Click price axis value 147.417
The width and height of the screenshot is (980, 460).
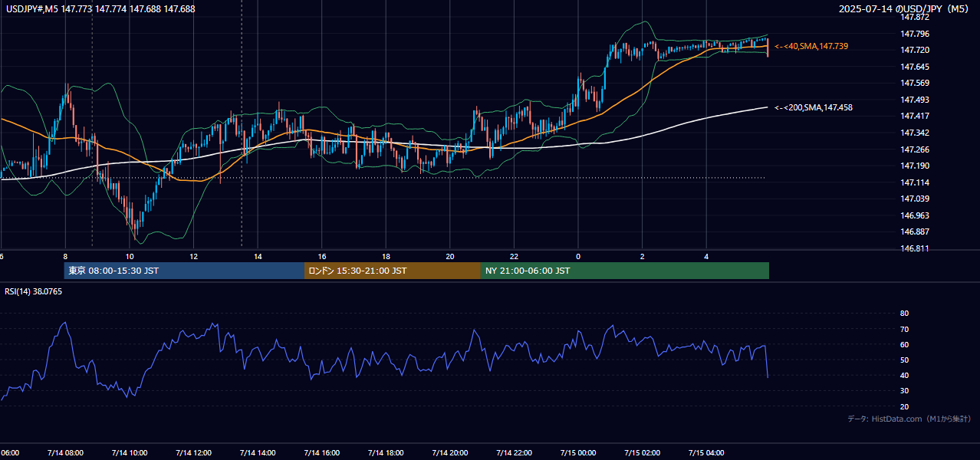(x=916, y=116)
